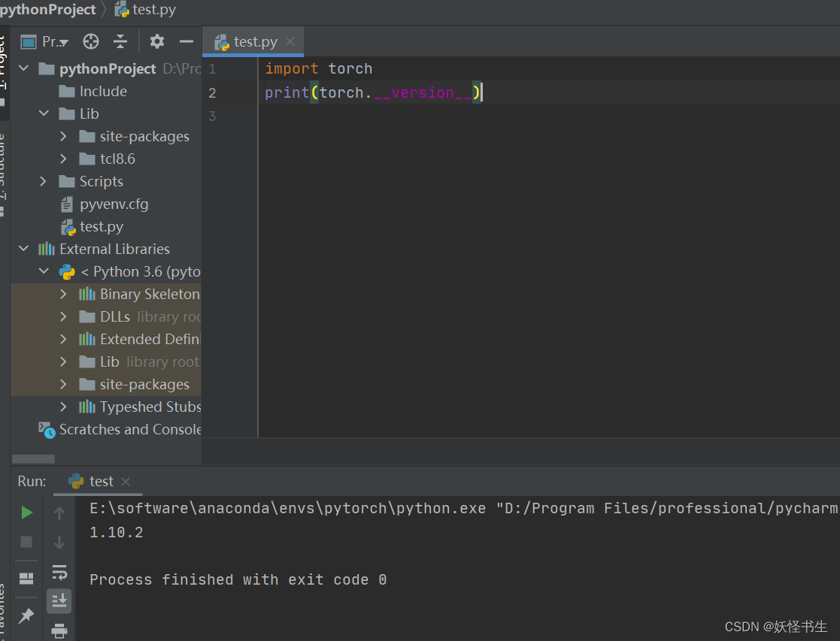Click the Restore Layout icon
The height and width of the screenshot is (641, 840).
coord(26,579)
